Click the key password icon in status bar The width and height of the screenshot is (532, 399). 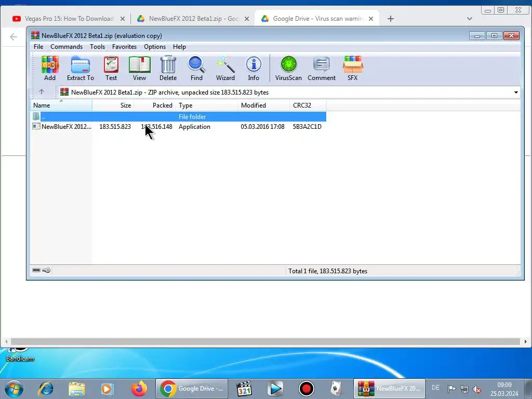point(46,270)
